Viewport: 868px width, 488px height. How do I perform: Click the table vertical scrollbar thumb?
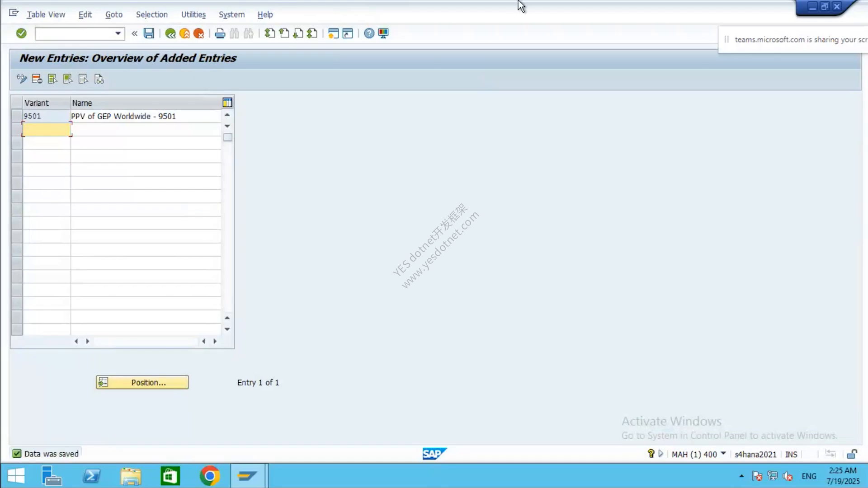coord(228,137)
